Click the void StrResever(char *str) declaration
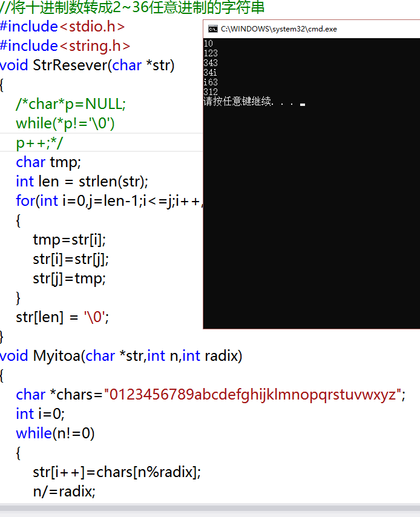The width and height of the screenshot is (420, 517). click(x=87, y=65)
